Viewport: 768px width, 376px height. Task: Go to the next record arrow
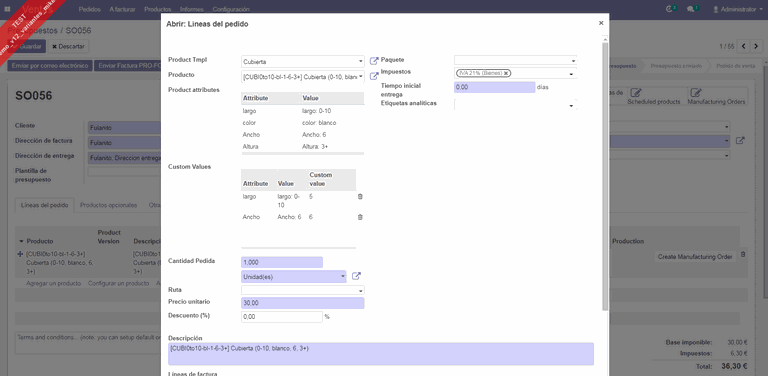756,47
